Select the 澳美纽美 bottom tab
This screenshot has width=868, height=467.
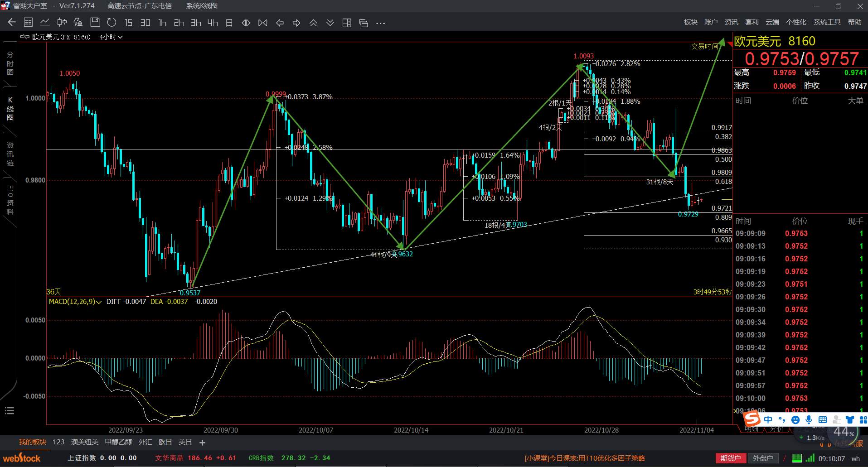pyautogui.click(x=85, y=442)
